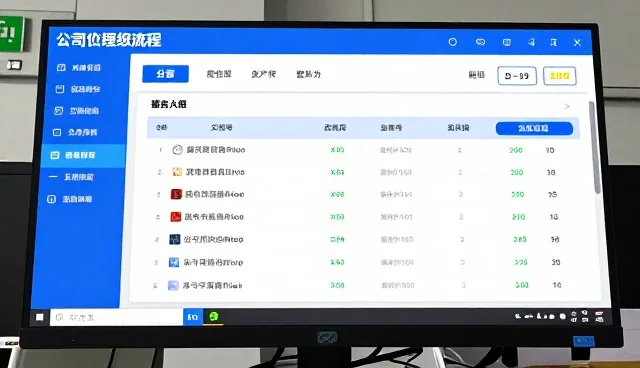Open the bottom sidebar item with info icon

coord(70,200)
